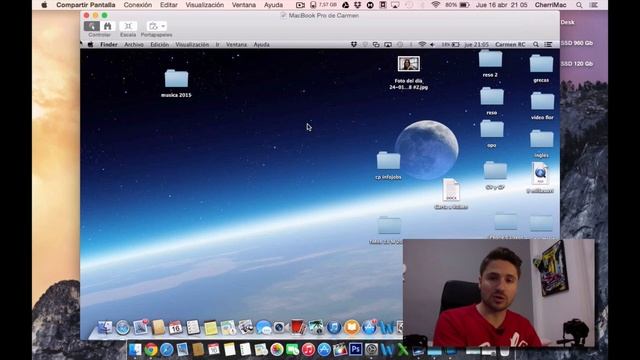Open Finder in the remote Dock
The image size is (640, 360).
tap(105, 327)
